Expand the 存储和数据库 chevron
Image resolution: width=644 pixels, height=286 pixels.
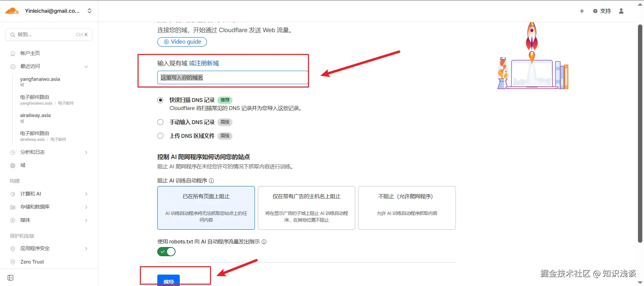[x=86, y=207]
